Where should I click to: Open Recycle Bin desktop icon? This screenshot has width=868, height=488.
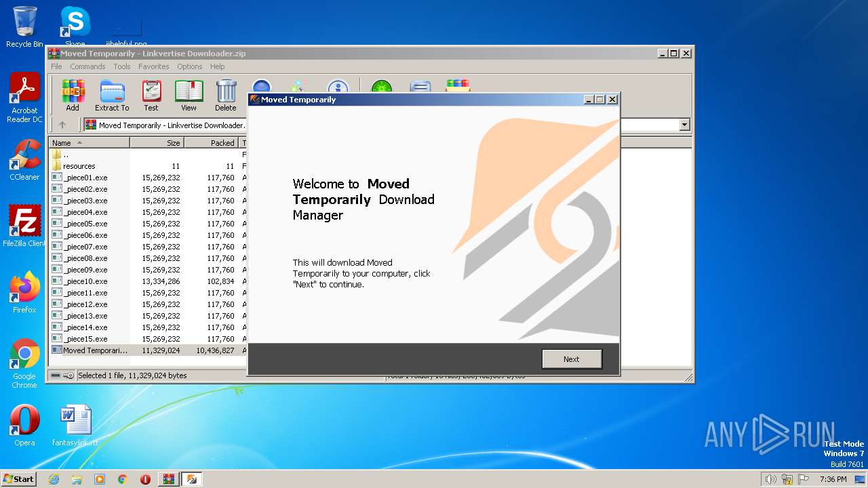pyautogui.click(x=24, y=27)
